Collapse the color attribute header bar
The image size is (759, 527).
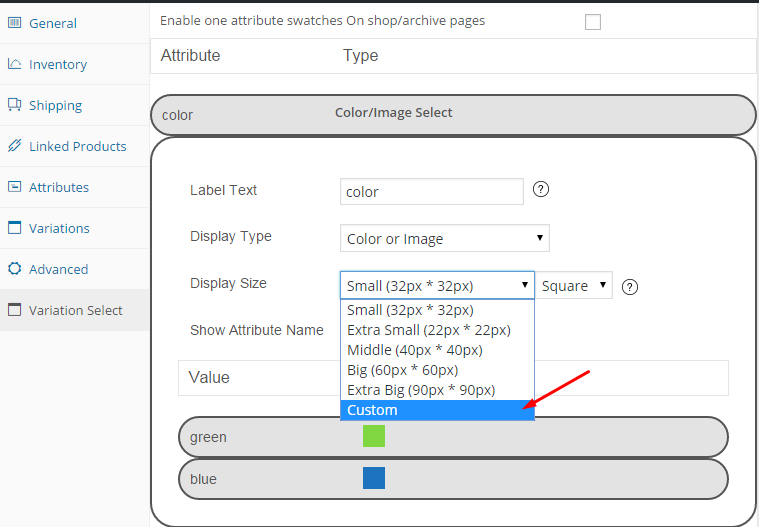[x=452, y=114]
